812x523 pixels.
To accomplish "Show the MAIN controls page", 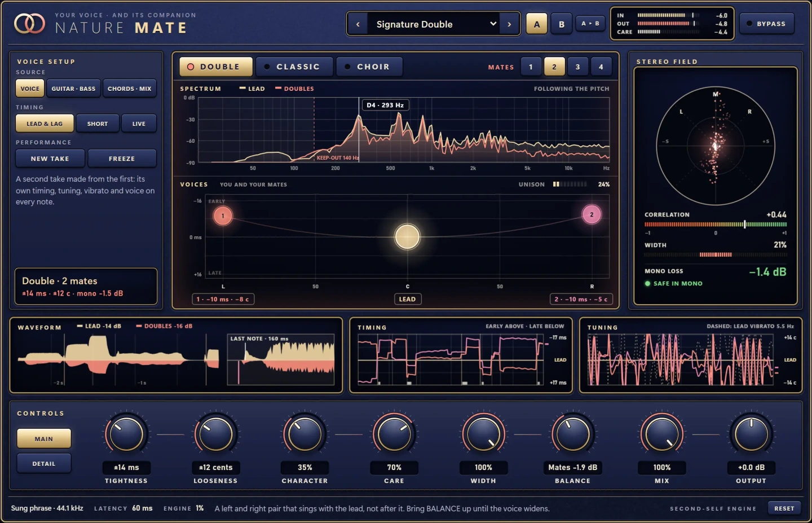I will [44, 438].
